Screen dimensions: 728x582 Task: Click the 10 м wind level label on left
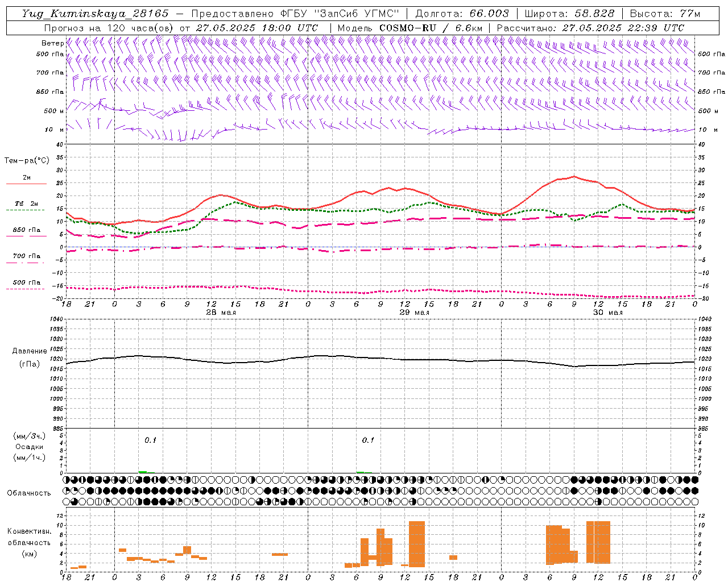click(55, 130)
